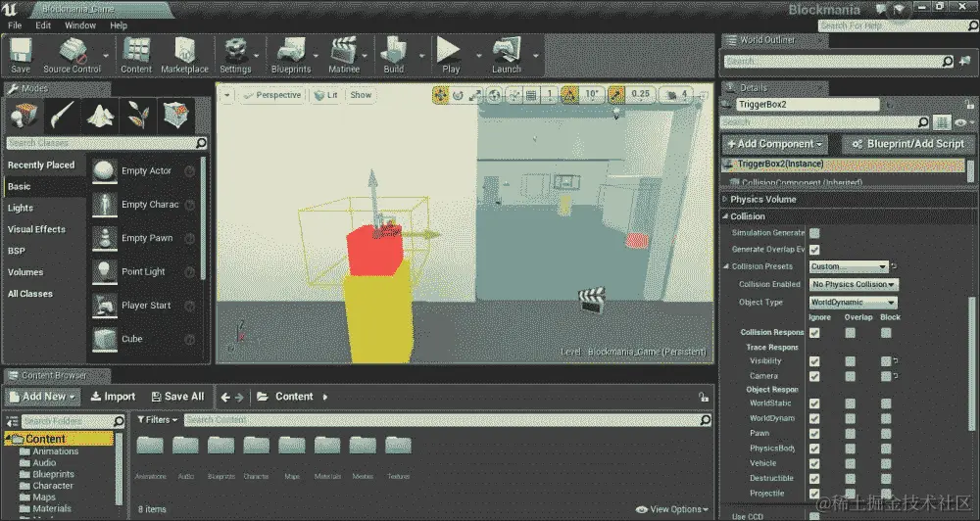Open the Edit menu

43,25
